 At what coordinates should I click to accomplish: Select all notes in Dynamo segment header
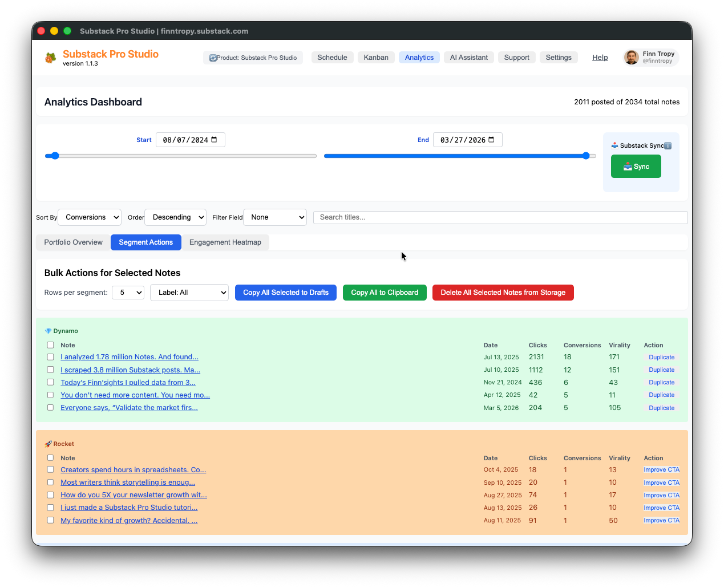[x=50, y=345]
